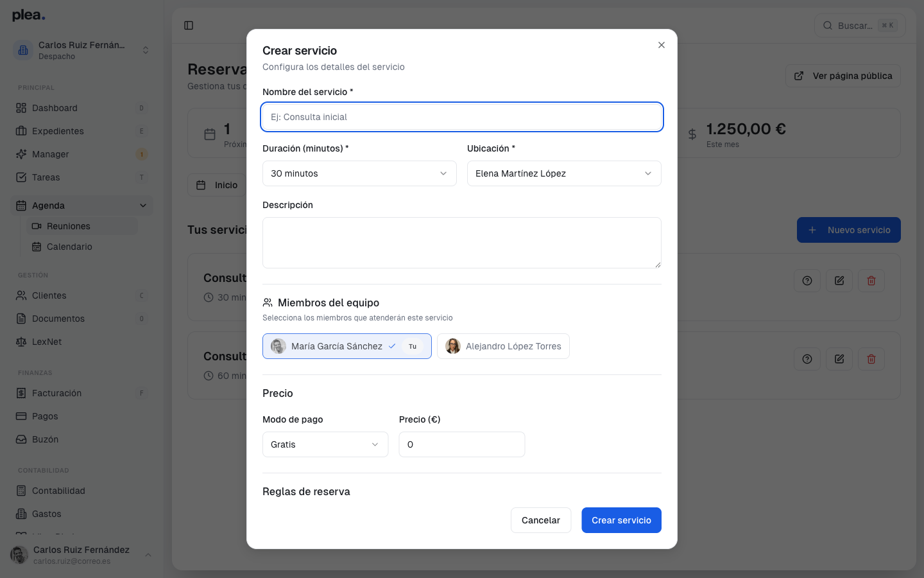
Task: Click the trash icon on second service card
Action: click(x=871, y=359)
